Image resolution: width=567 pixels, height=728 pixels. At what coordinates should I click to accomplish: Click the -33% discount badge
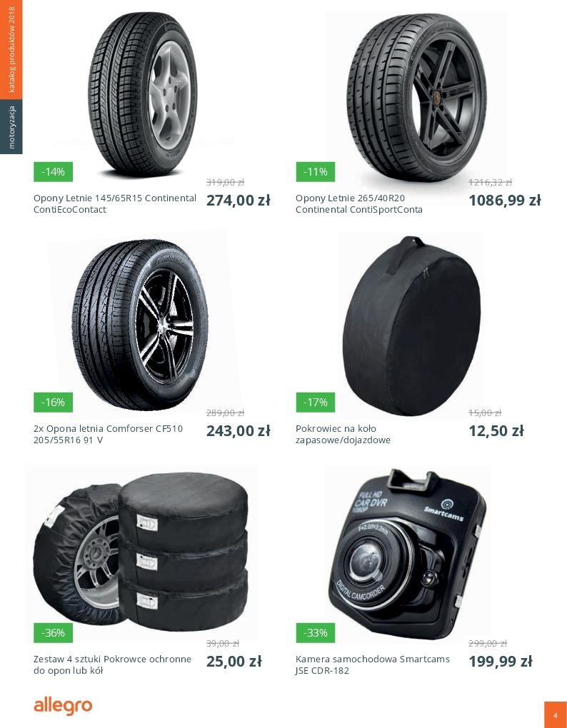pos(316,633)
